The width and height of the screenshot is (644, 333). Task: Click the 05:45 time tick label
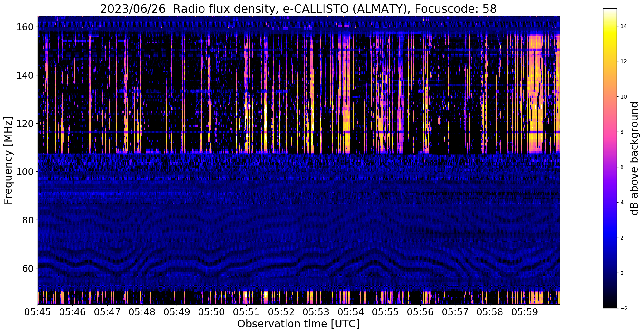(x=38, y=312)
